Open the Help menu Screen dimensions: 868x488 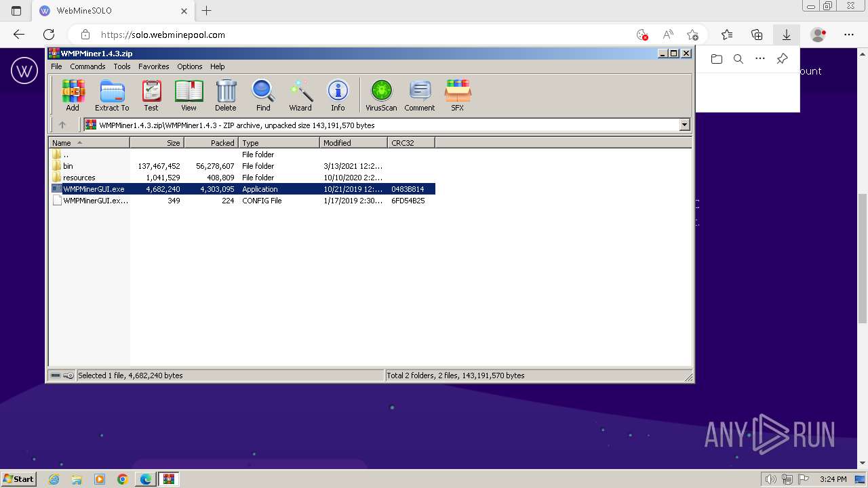coord(217,66)
